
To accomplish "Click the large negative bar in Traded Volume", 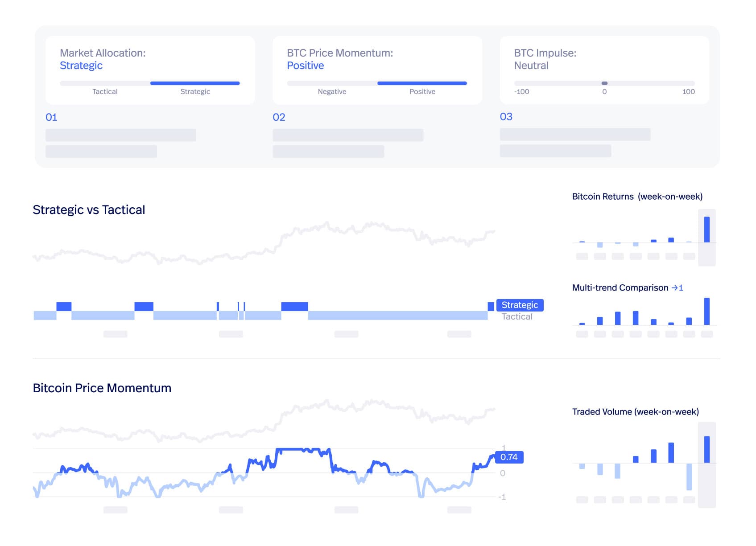I will coord(689,476).
